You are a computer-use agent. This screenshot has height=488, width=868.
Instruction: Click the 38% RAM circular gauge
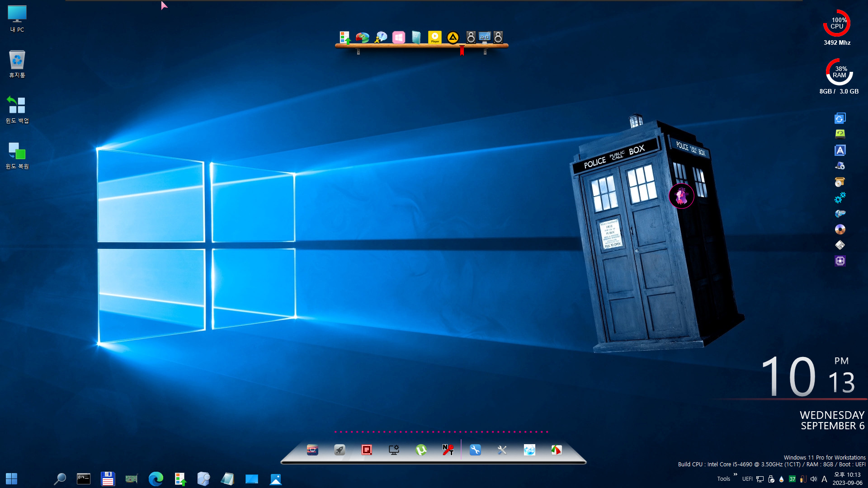839,72
